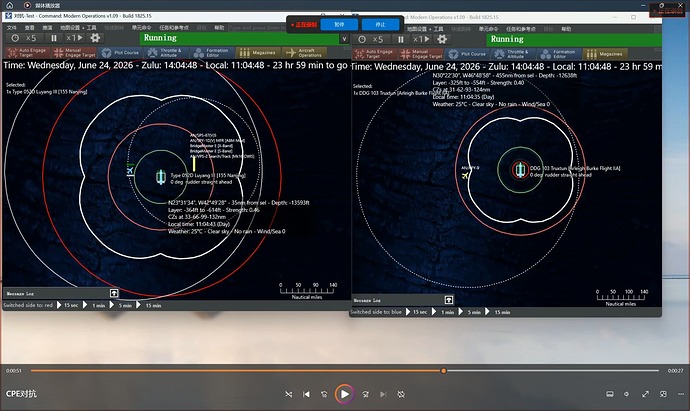Screen dimensions: 690x411
Task: Open Formation Editor in left window
Action: click(212, 53)
